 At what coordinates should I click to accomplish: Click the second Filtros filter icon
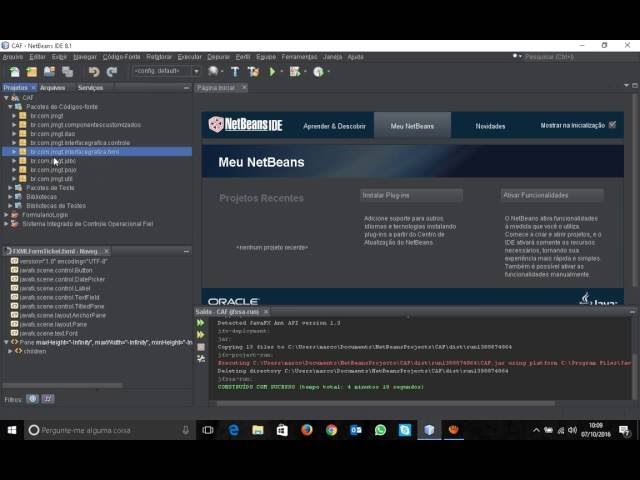(48, 399)
